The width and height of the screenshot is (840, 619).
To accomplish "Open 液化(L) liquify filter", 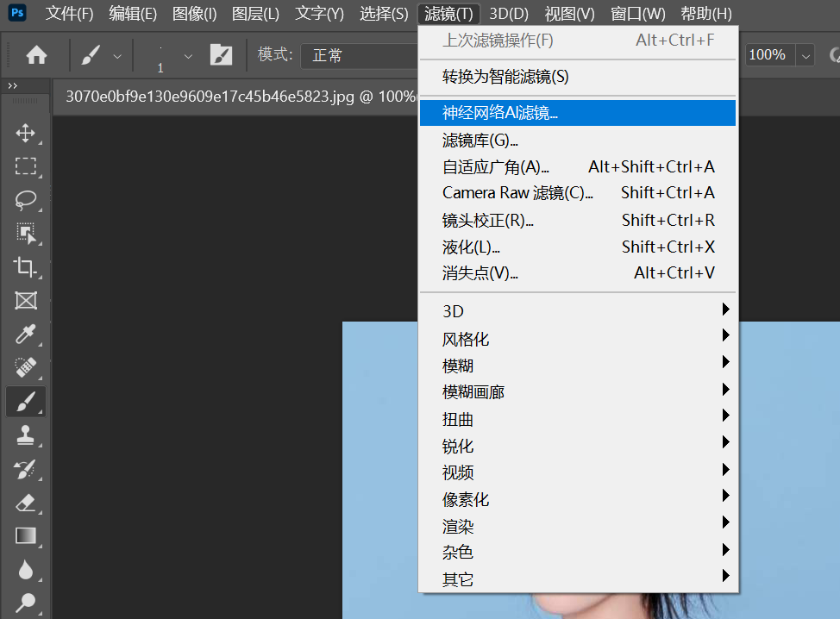I will pyautogui.click(x=578, y=247).
